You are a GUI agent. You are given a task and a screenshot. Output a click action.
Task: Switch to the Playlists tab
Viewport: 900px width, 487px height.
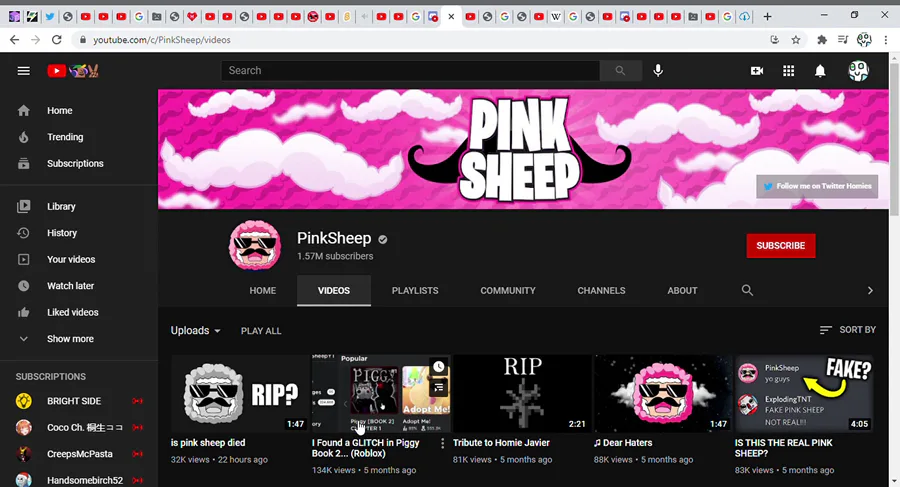pos(415,291)
